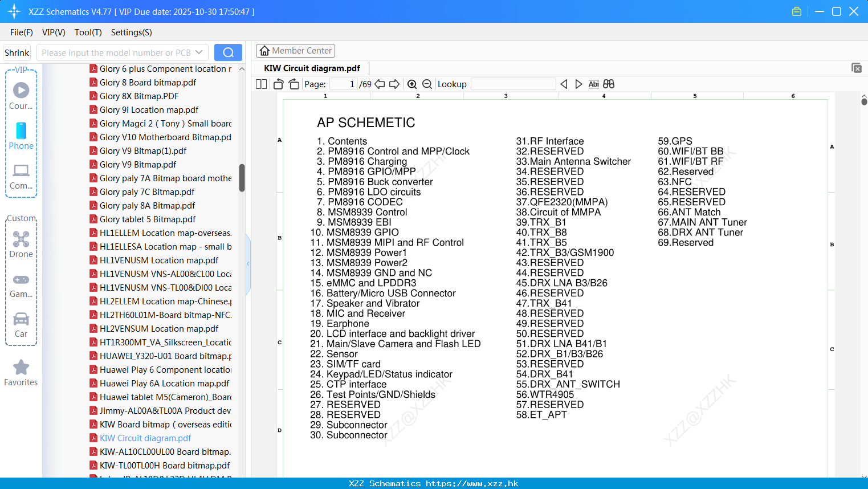Click '3. PM8916 Charging' contents entry
868x489 pixels.
362,161
